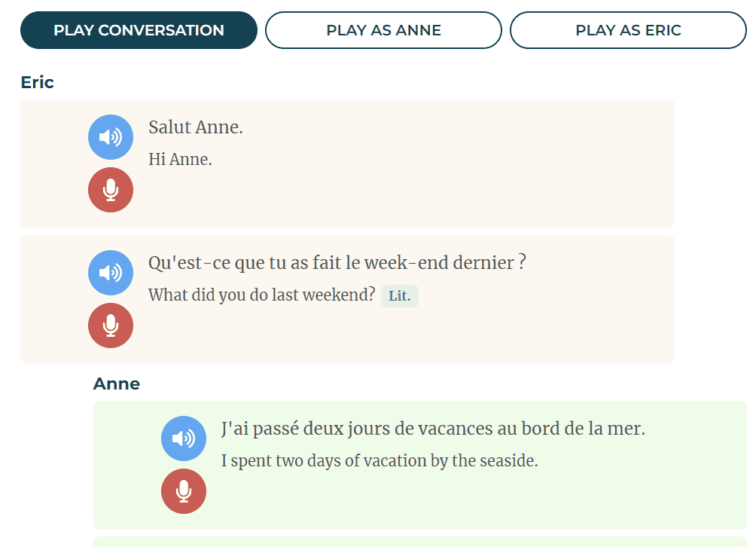Click the partially visible green card at bottom
Screen dimensions: 756x547
pyautogui.click(x=419, y=542)
